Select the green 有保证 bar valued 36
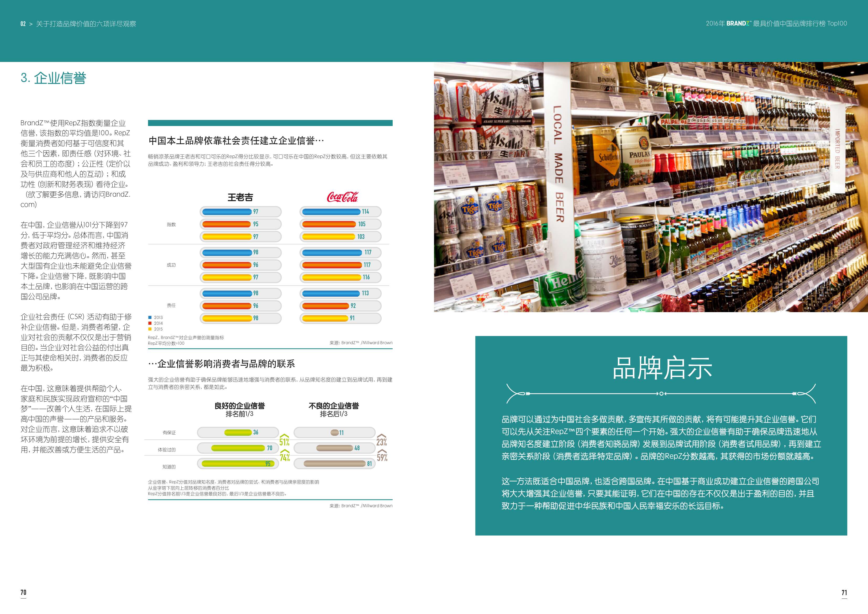The height and width of the screenshot is (614, 868). (238, 433)
